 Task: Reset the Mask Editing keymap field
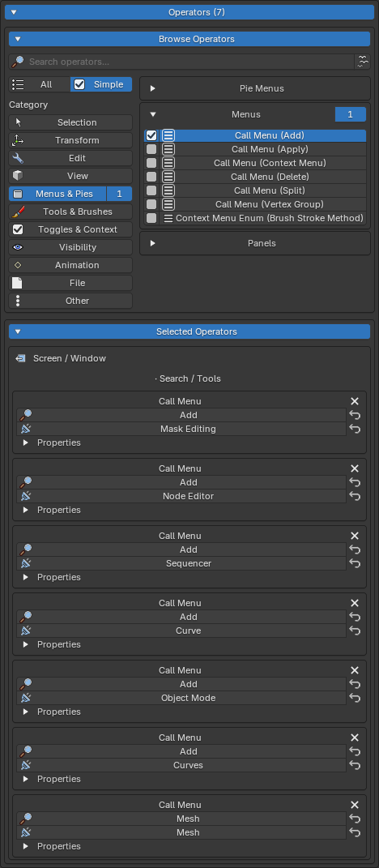[356, 429]
